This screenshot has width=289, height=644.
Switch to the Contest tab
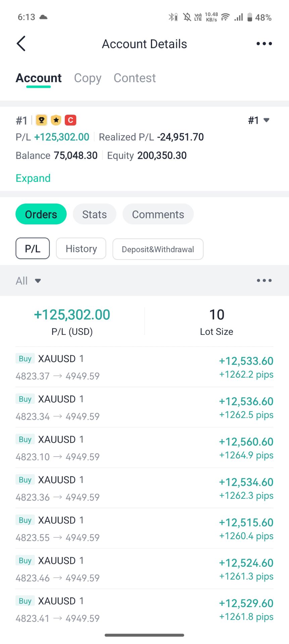tap(135, 78)
